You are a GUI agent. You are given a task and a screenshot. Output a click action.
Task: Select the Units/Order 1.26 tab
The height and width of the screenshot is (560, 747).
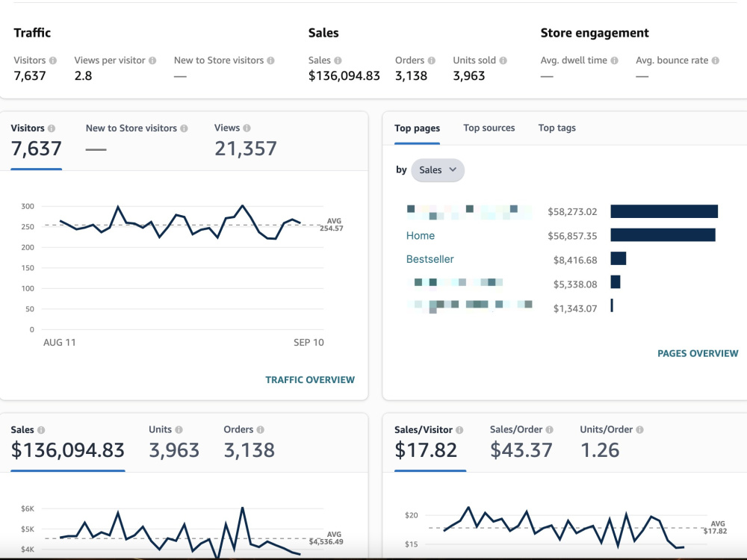click(612, 443)
